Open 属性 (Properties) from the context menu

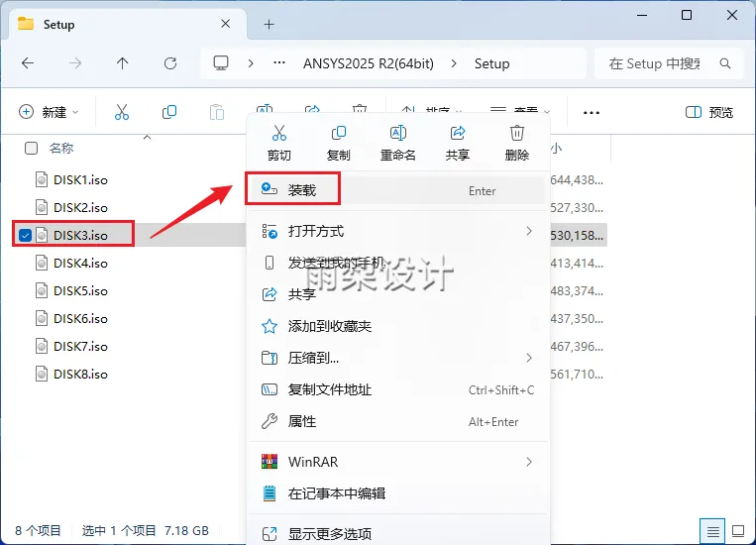(x=398, y=421)
